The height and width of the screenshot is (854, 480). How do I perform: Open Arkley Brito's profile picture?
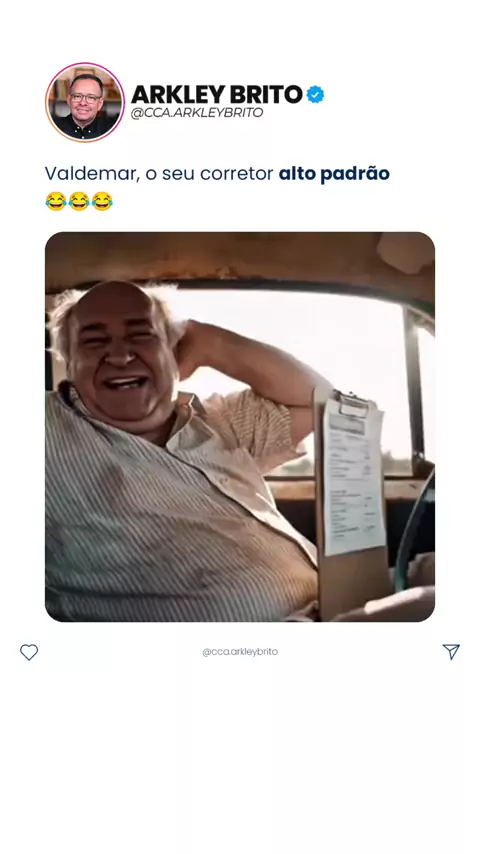(x=85, y=102)
